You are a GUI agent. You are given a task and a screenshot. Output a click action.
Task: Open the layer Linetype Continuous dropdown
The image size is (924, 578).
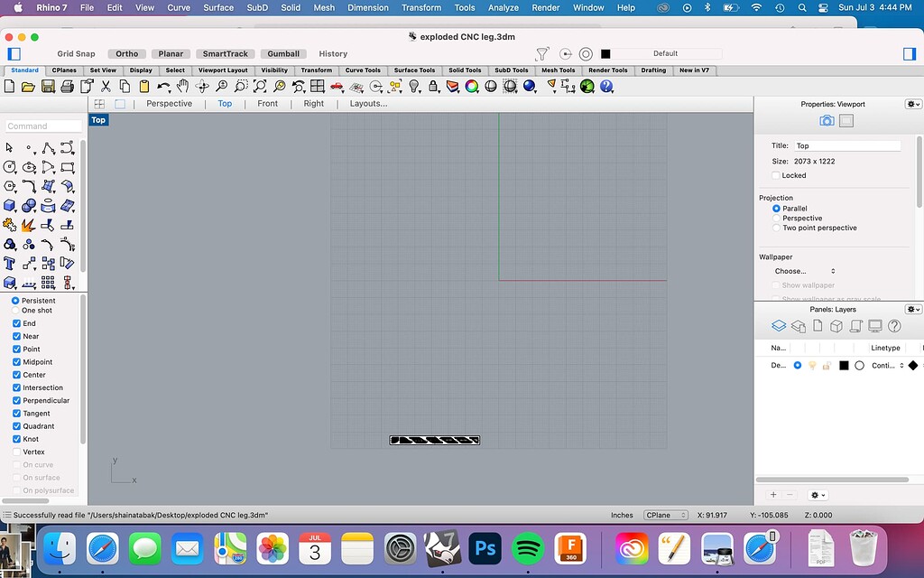point(888,366)
